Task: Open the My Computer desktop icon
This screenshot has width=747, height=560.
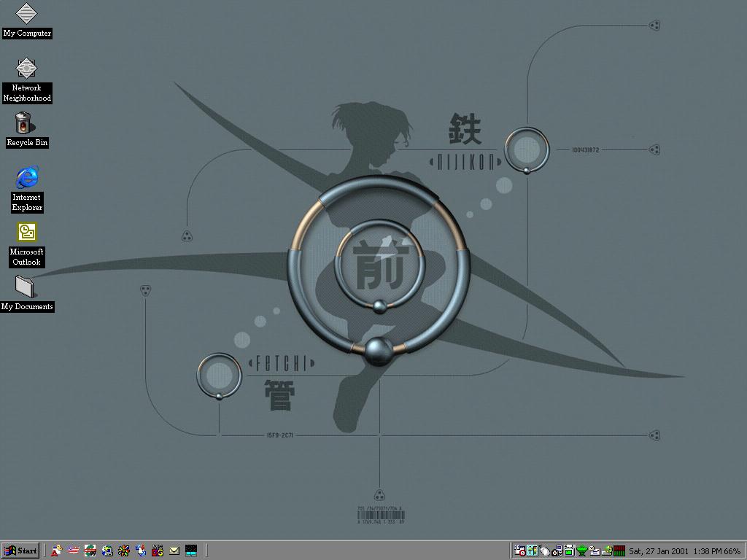Action: click(26, 15)
